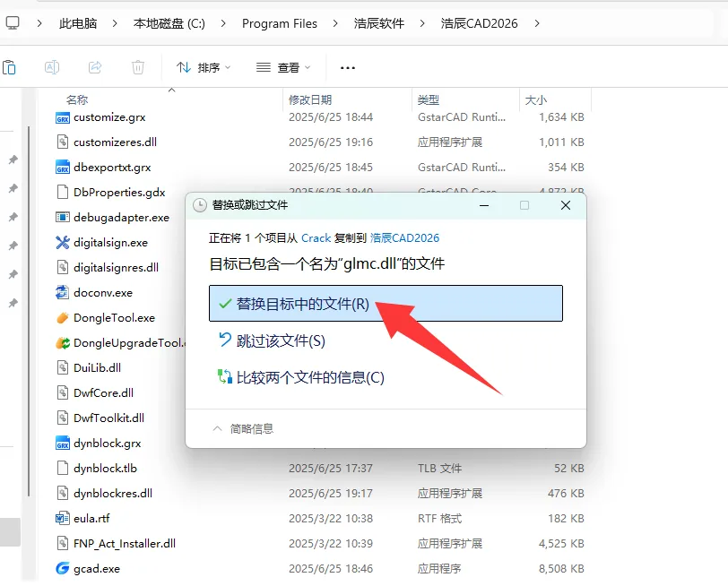Expand chevron after Program Files
This screenshot has width=728, height=586.
coord(335,23)
